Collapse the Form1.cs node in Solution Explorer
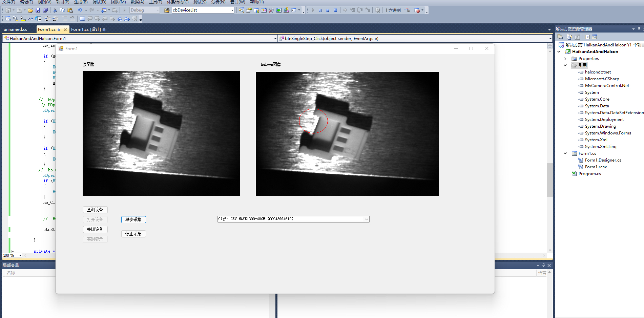Viewport: 644px width, 318px height. pos(565,153)
